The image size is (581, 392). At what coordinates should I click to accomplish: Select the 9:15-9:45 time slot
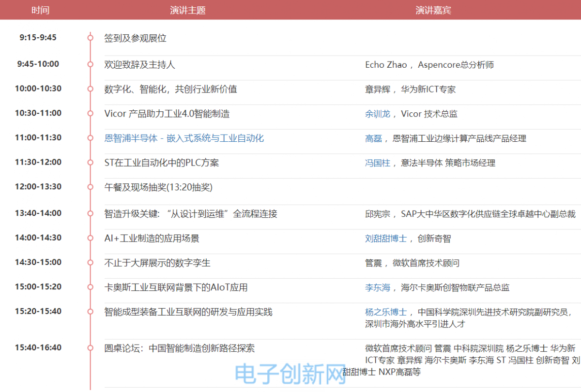(x=38, y=37)
